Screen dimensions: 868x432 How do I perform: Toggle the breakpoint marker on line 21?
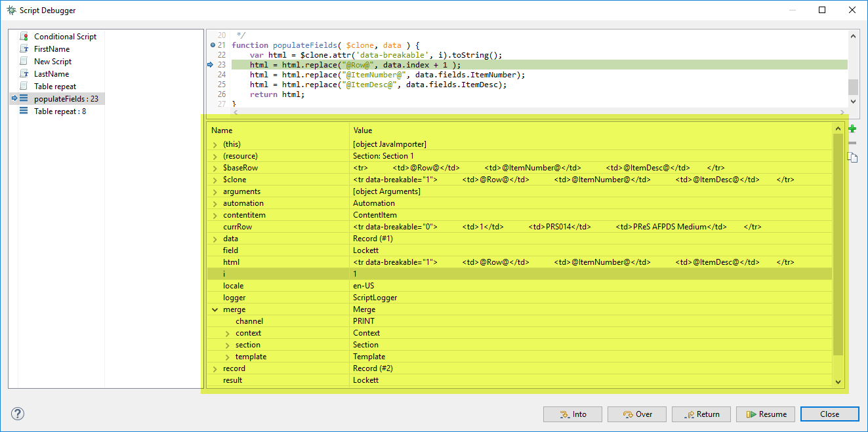[212, 45]
